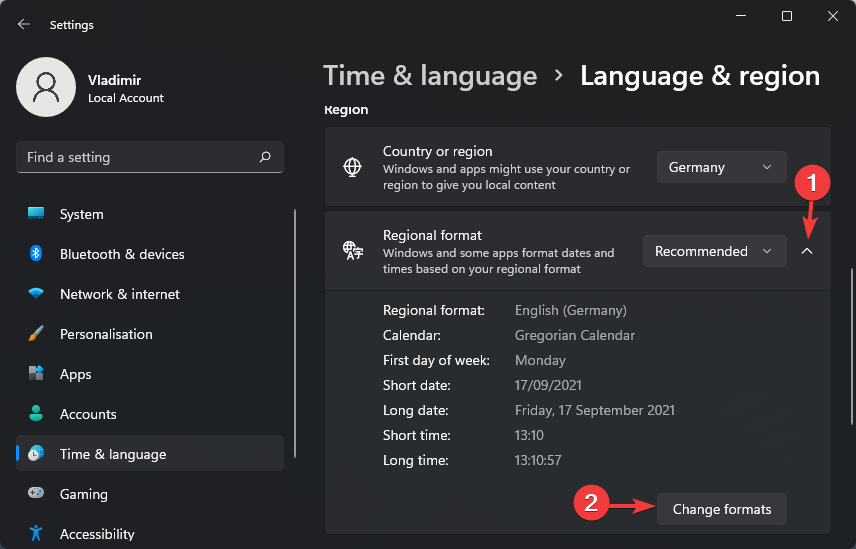Click the Time & language breadcrumb link
Screen dimensions: 856x549
pyautogui.click(x=430, y=76)
